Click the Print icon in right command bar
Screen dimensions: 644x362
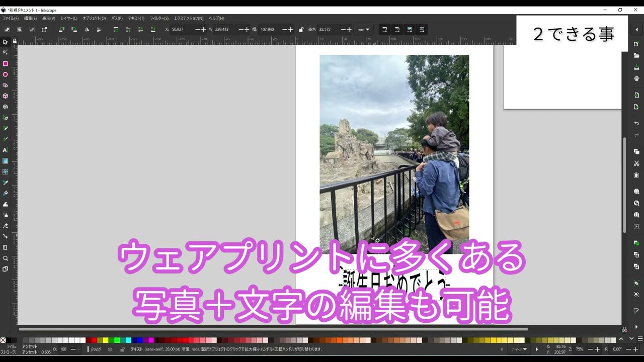tap(636, 78)
